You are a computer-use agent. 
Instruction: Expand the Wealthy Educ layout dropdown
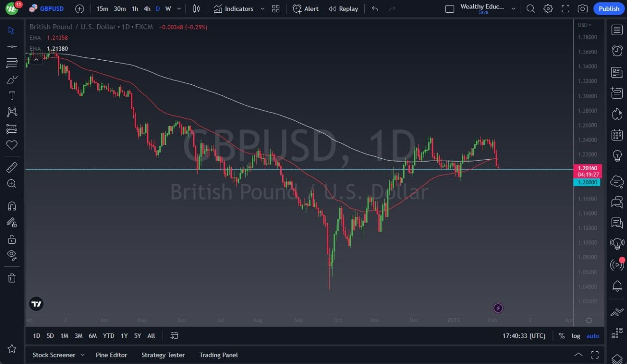coord(513,8)
